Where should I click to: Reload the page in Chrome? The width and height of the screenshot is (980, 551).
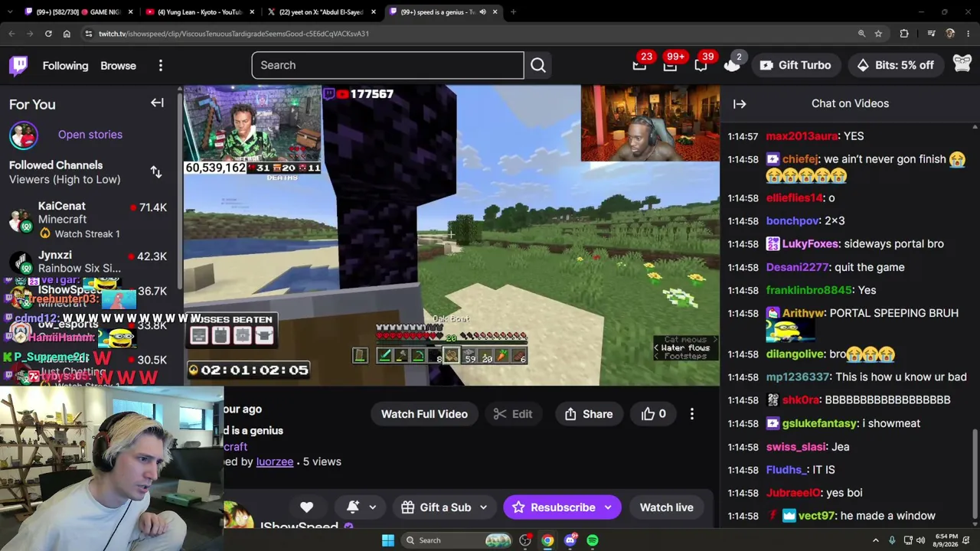click(48, 34)
